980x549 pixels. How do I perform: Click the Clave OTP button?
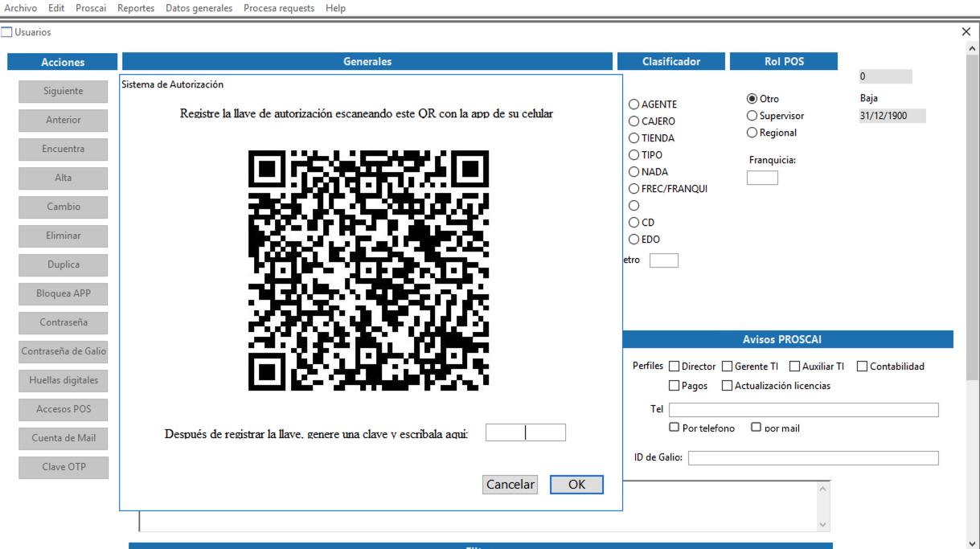[x=64, y=467]
